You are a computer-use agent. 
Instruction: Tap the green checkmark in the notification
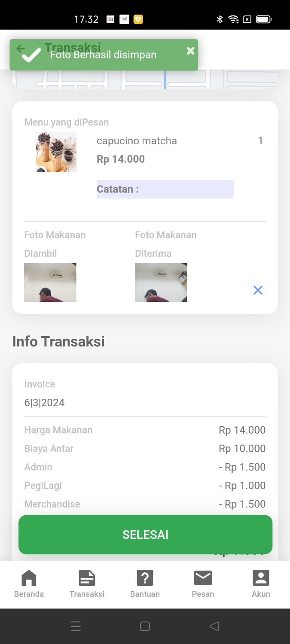pyautogui.click(x=31, y=55)
